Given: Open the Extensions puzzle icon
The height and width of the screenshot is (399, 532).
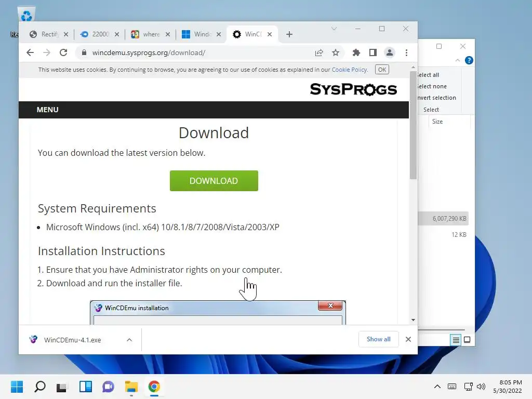Looking at the screenshot, I should point(356,52).
